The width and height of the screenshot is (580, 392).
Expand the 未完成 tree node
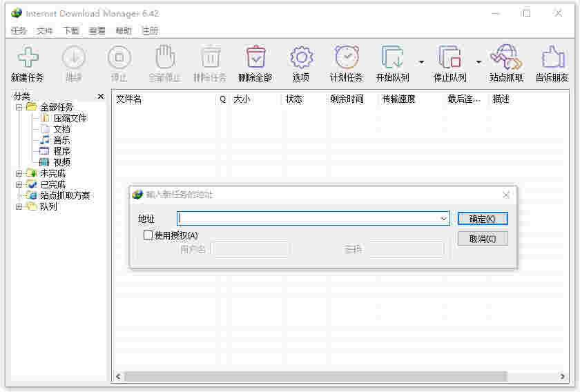[19, 173]
